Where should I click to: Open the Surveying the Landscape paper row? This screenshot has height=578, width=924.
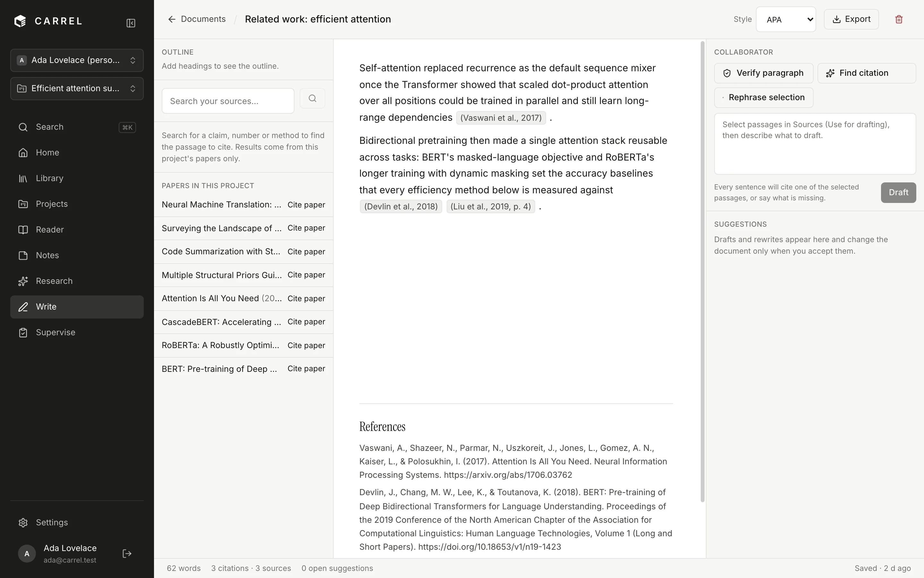coord(221,228)
